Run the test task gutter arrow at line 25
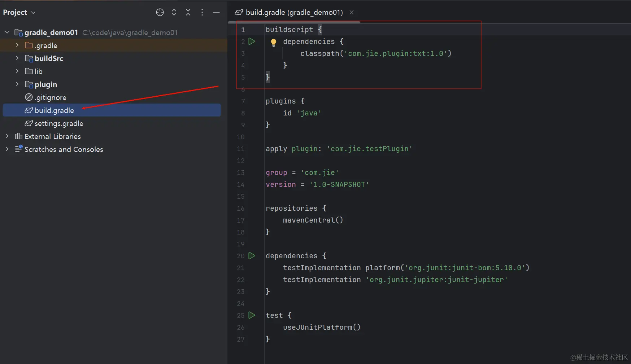 tap(252, 315)
